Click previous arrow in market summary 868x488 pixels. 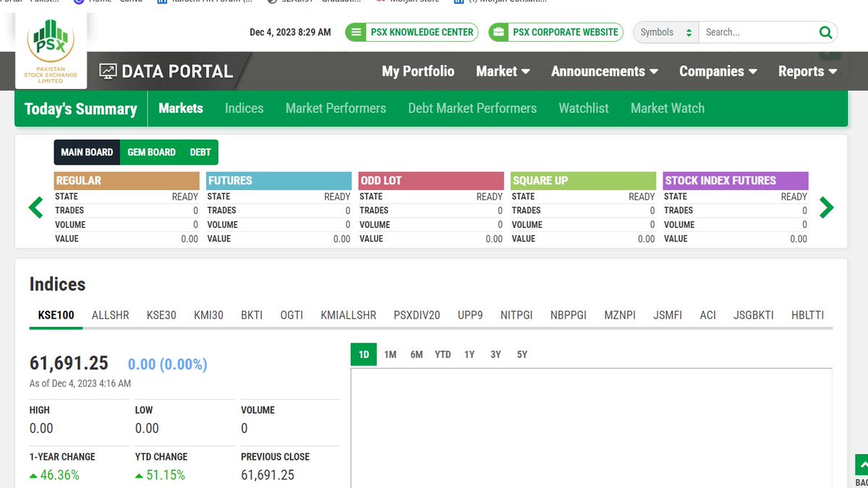pyautogui.click(x=36, y=208)
